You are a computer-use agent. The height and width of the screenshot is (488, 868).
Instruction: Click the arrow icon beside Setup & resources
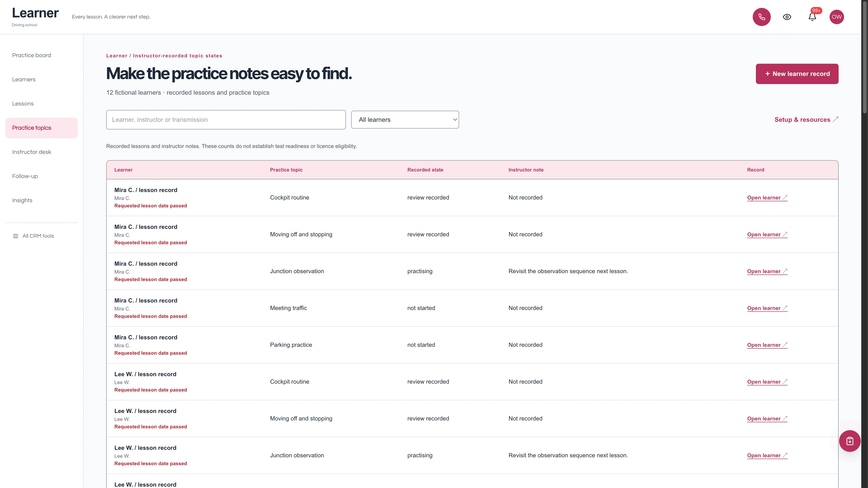[835, 119]
